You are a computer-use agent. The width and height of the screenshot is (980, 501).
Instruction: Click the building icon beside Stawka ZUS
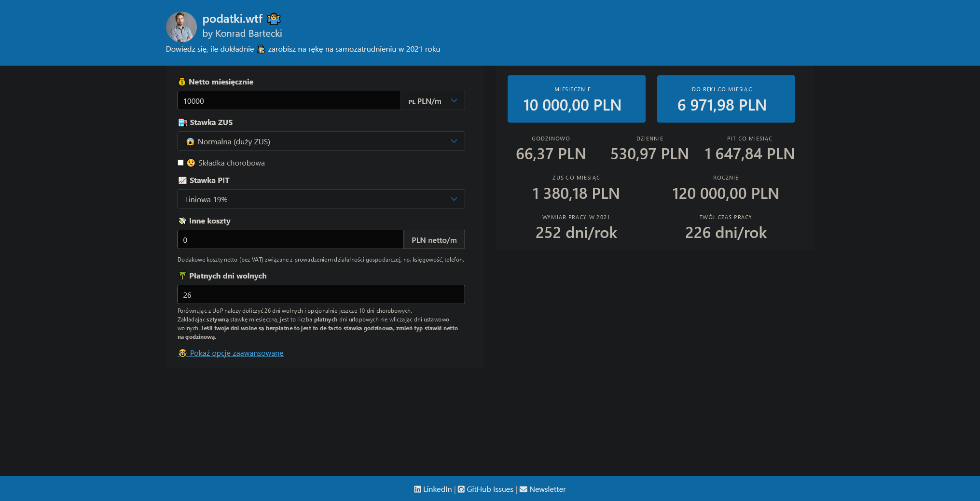[182, 123]
